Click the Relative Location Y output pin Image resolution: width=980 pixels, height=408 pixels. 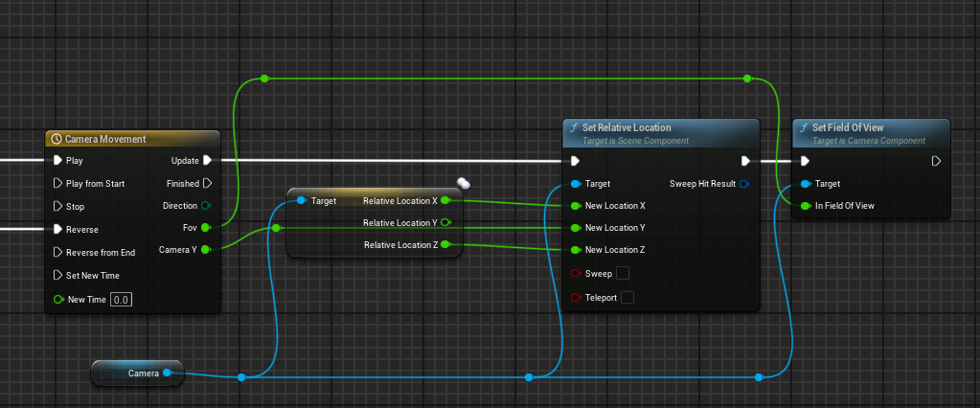445,222
